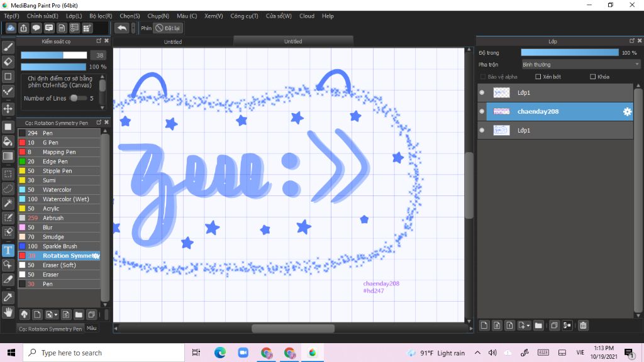Open the Zoom app from taskbar
This screenshot has height=362, width=644.
(x=243, y=353)
